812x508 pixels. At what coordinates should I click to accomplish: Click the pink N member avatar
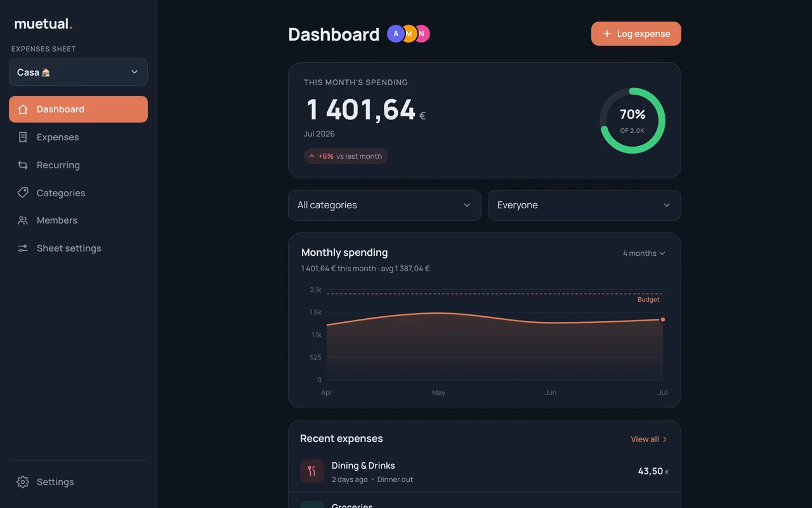422,34
